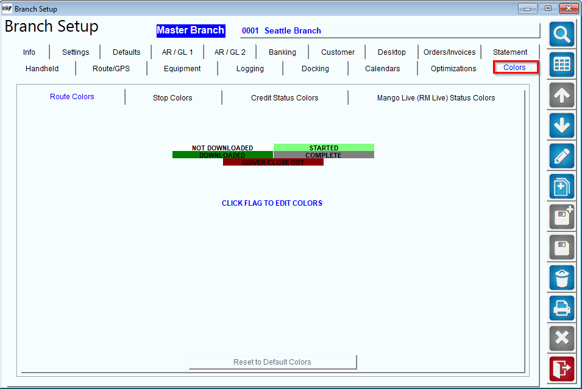This screenshot has height=389, width=582.
Task: Click the new document plus icon
Action: 562,186
